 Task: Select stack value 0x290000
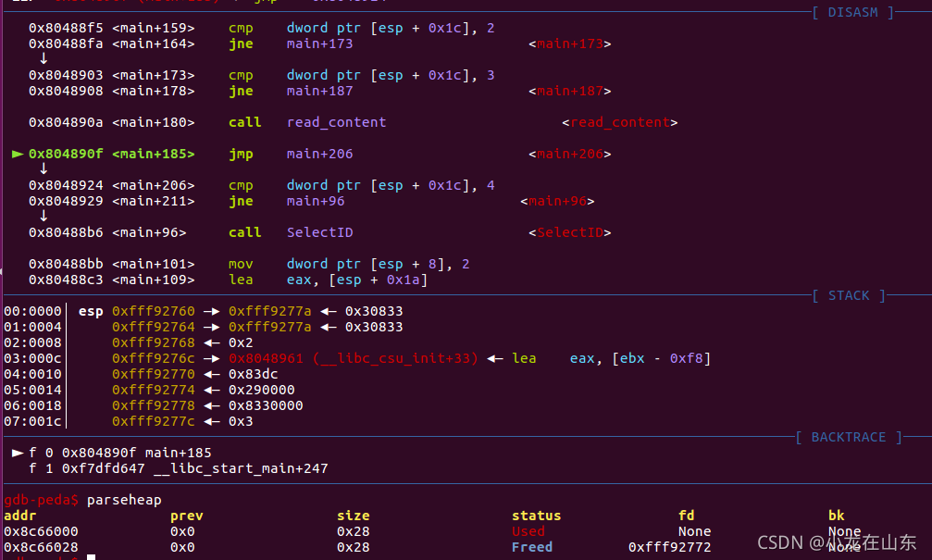tap(262, 390)
